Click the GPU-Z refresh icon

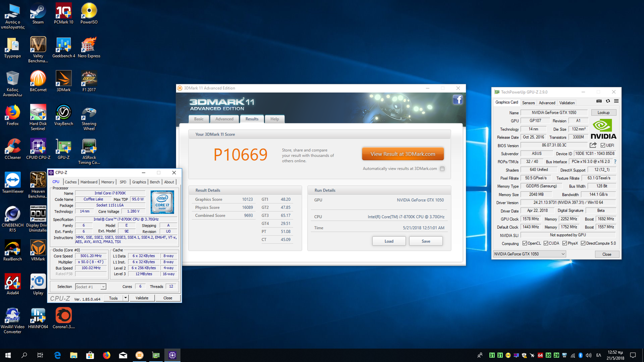(608, 102)
